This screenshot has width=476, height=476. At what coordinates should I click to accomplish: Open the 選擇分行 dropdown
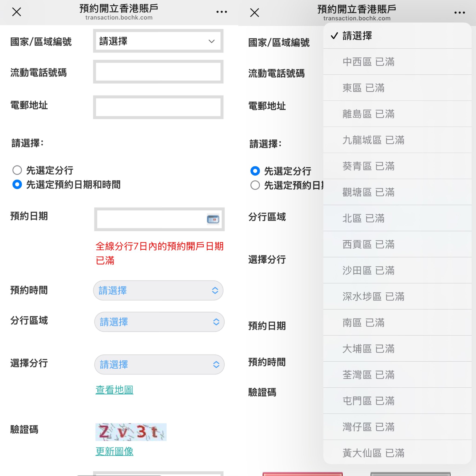tap(159, 365)
